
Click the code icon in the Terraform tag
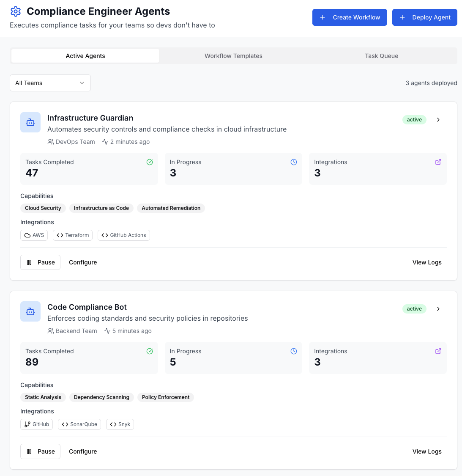[60, 235]
